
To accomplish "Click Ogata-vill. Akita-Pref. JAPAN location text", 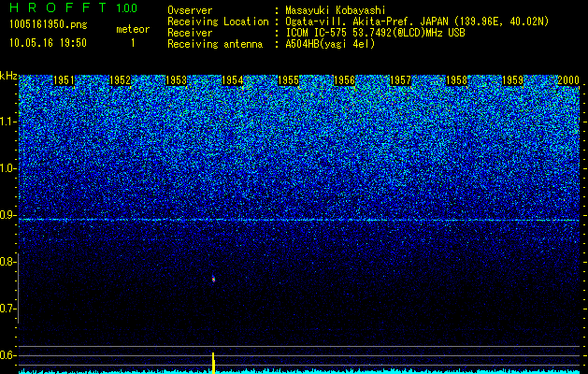I will pyautogui.click(x=417, y=22).
